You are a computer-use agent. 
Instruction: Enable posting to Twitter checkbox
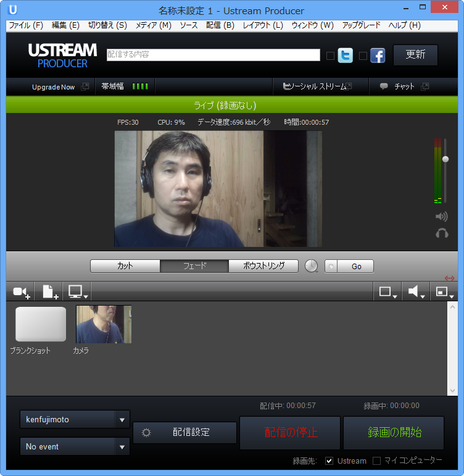(330, 56)
